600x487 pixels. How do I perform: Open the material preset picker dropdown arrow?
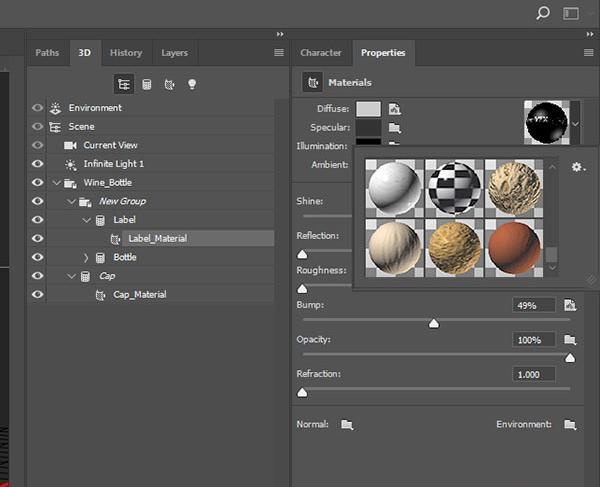click(575, 124)
